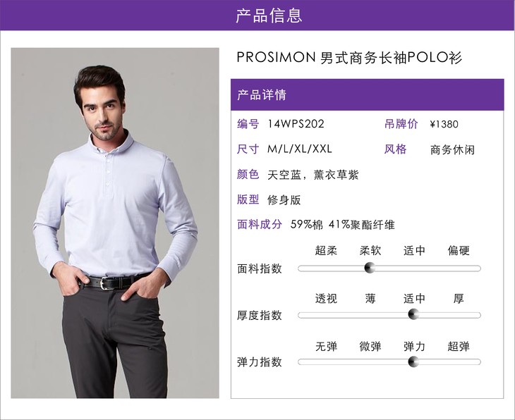Click the 面料指数 slider knob

pos(370,268)
